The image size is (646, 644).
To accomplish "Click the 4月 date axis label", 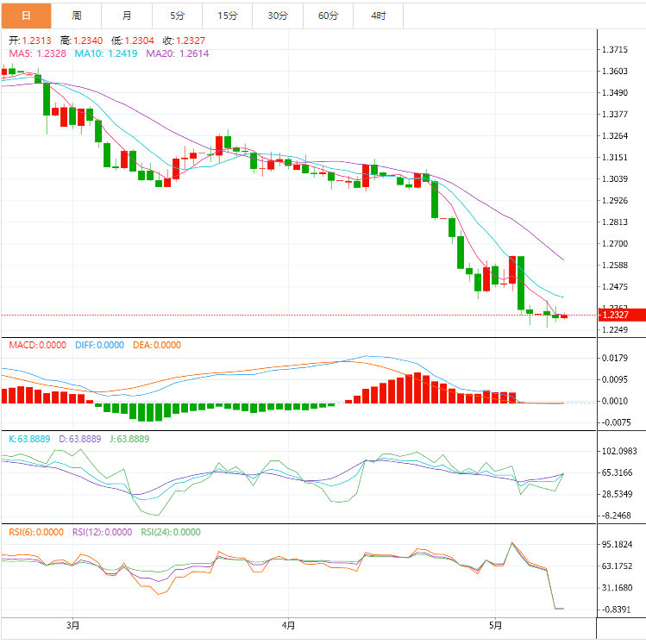I will (288, 626).
